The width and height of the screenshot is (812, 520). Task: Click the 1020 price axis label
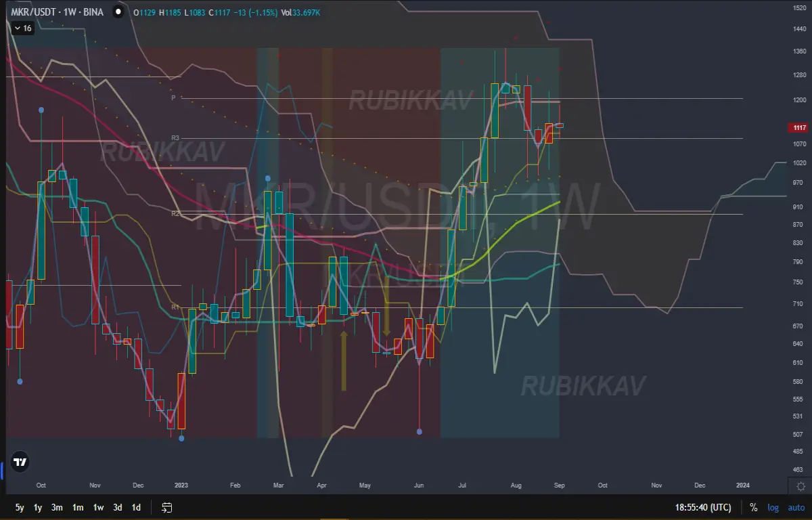point(798,163)
